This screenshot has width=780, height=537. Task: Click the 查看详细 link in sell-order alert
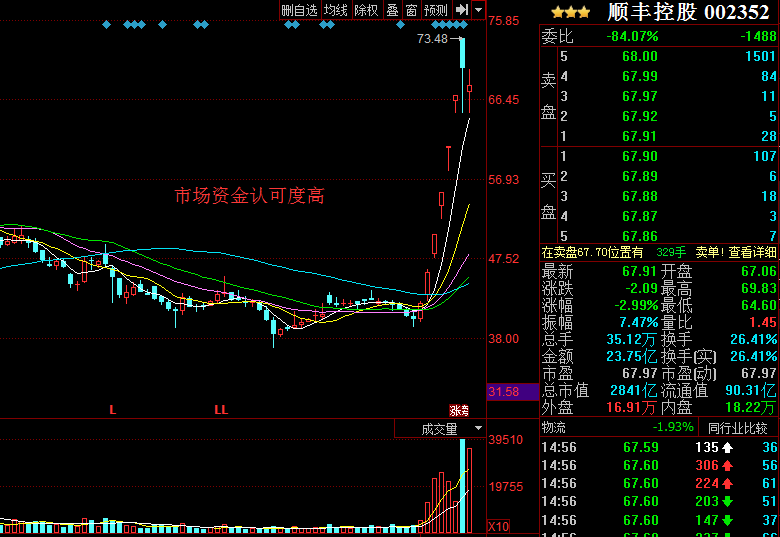[752, 253]
